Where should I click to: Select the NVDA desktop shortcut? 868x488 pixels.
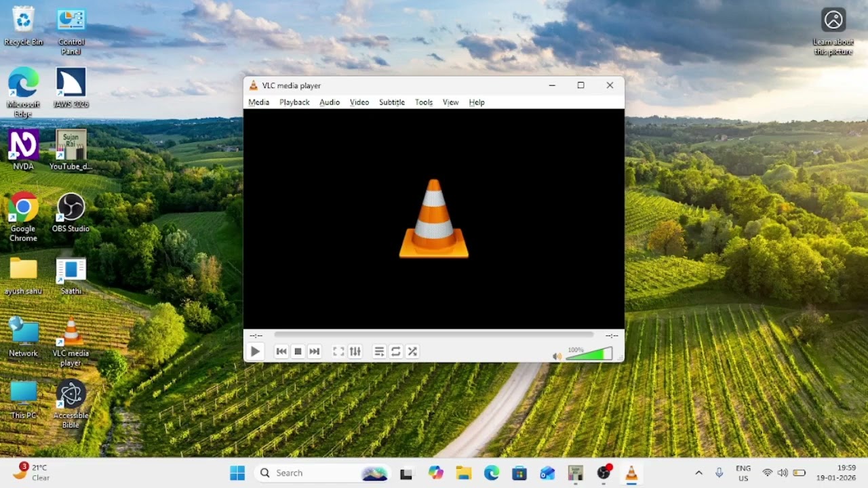pyautogui.click(x=23, y=150)
